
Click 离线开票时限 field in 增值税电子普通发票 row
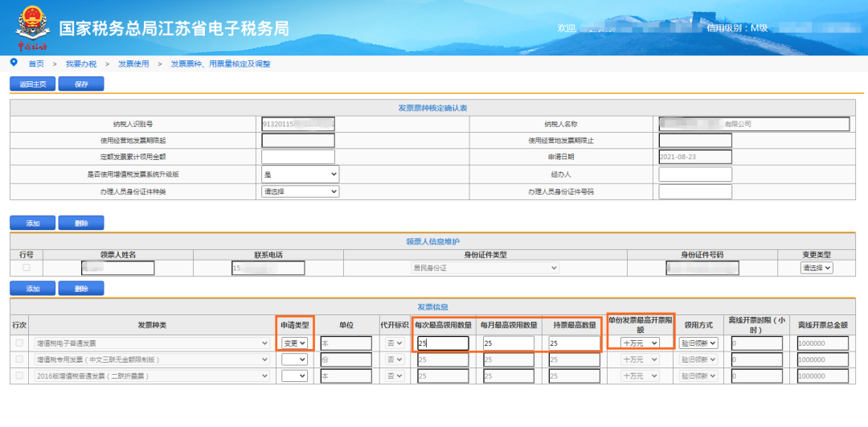[757, 343]
